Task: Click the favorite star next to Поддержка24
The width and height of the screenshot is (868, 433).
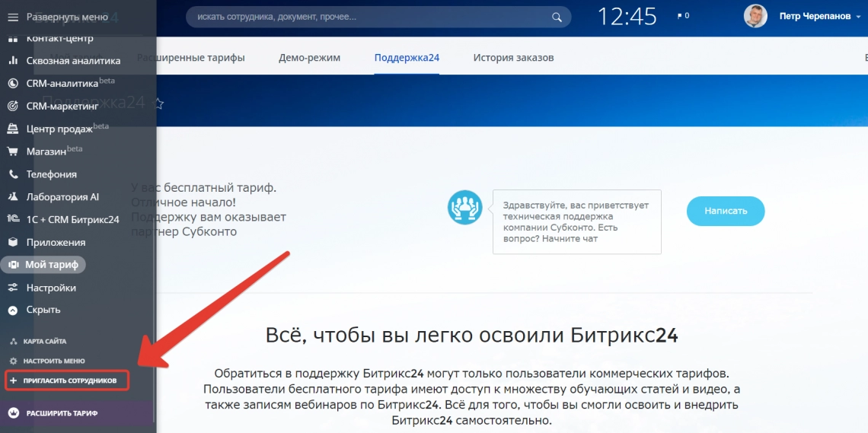Action: 159,103
